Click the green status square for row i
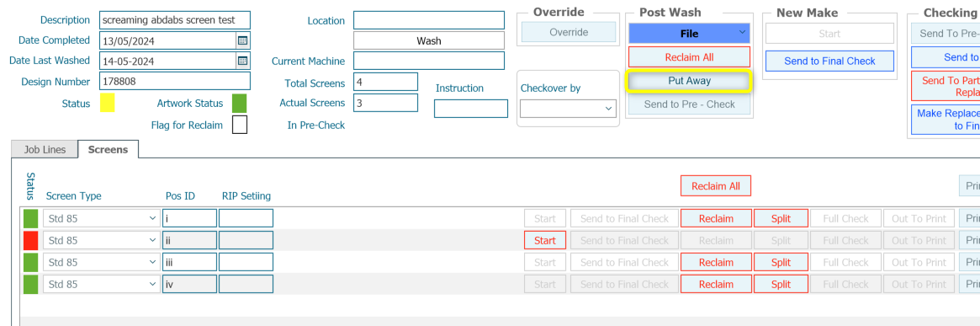 point(30,218)
